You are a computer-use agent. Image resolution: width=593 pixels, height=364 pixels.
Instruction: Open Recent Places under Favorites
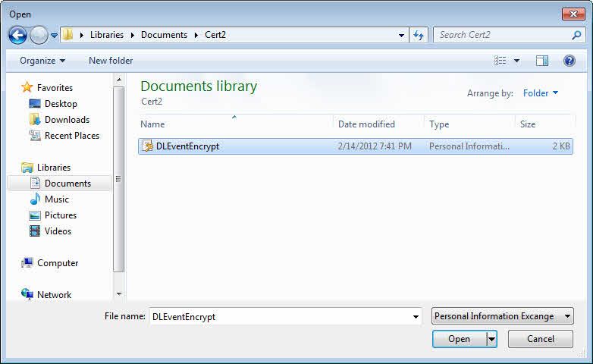[72, 136]
